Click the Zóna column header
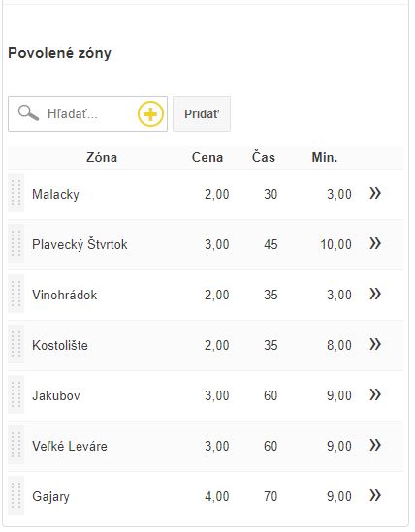This screenshot has width=415, height=532. pyautogui.click(x=102, y=157)
